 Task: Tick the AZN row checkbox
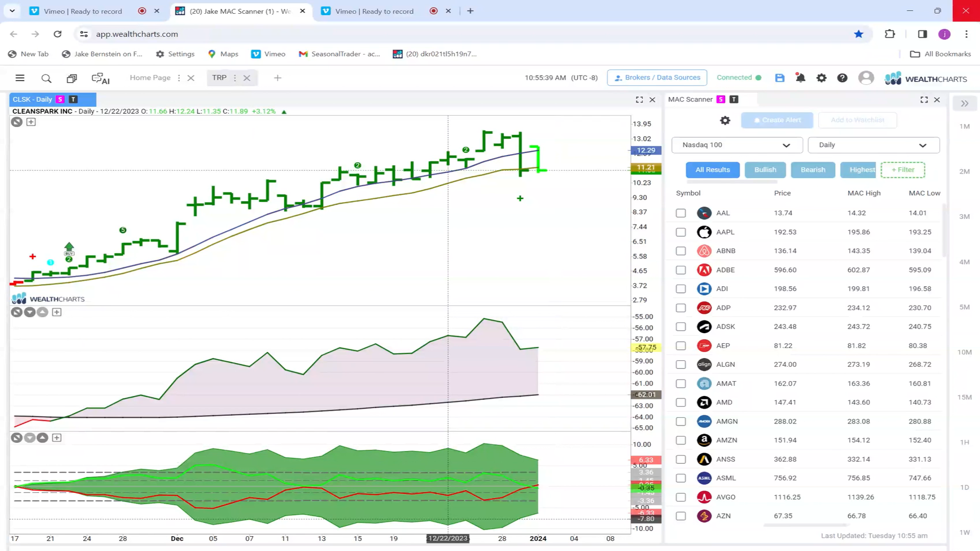[x=681, y=516]
